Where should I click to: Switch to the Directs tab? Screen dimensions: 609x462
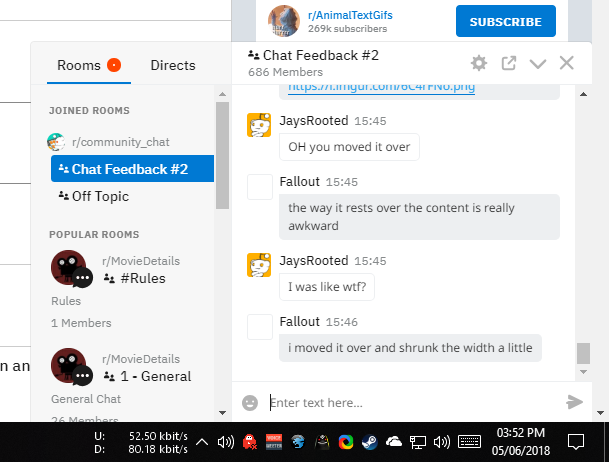point(173,65)
